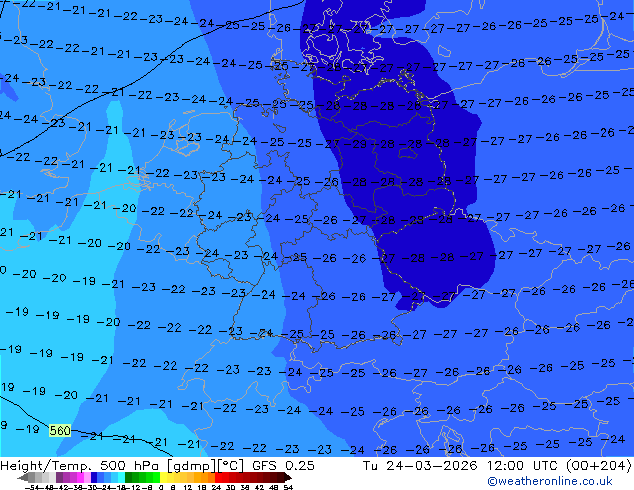Image resolution: width=634 pixels, height=490 pixels.
Task: Click the 54 value on legend scale
Action: coord(288,488)
